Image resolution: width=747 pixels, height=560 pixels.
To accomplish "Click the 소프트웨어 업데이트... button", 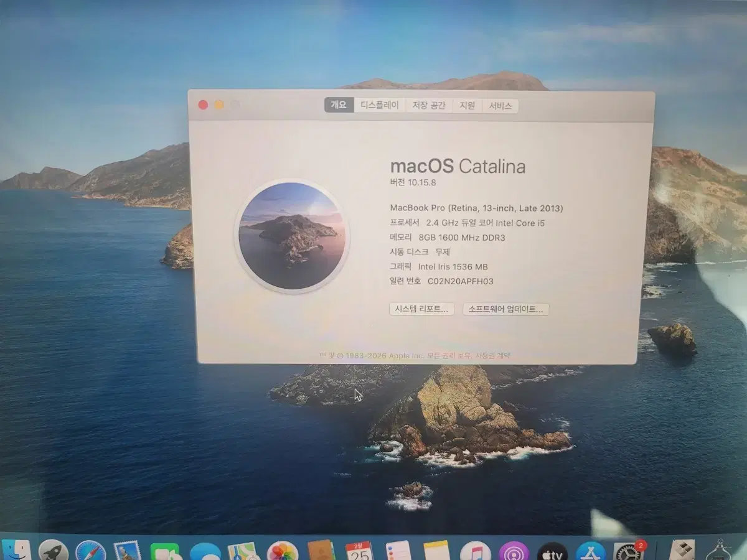I will [506, 309].
